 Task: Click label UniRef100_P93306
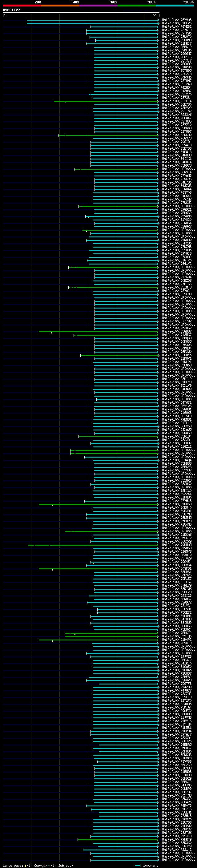(x=177, y=115)
